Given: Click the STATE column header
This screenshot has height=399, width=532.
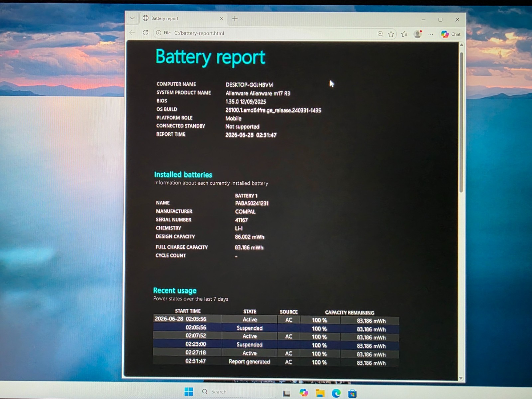Looking at the screenshot, I should coord(250,312).
